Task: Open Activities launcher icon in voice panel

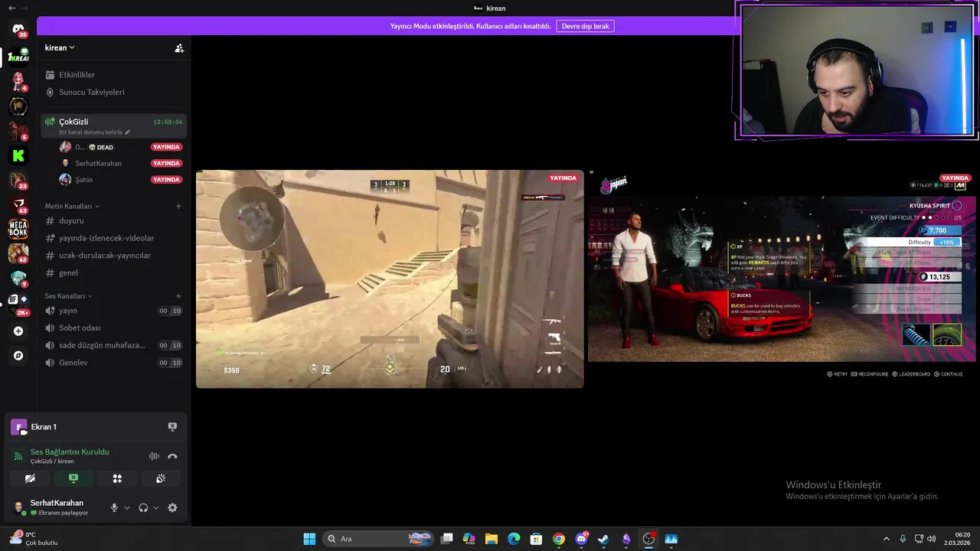Action: (x=117, y=478)
